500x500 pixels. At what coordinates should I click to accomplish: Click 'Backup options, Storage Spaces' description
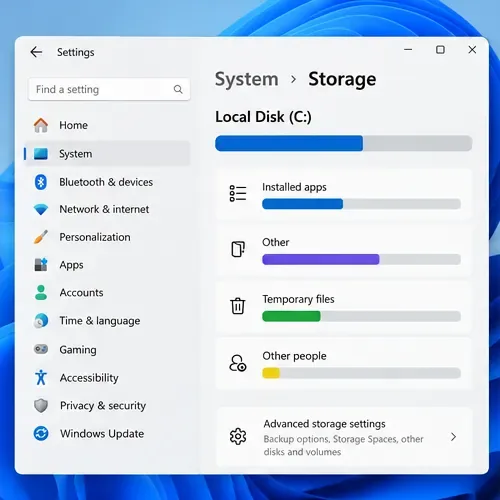click(343, 445)
